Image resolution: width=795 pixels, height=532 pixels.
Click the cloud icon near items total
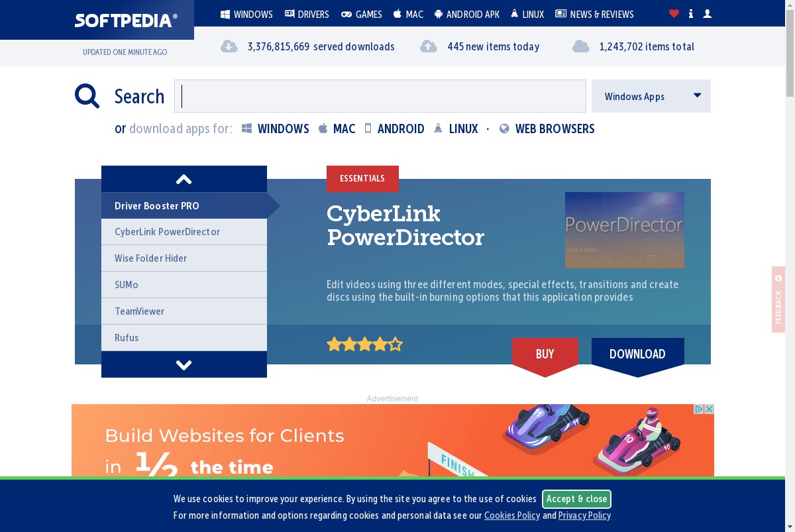pos(581,46)
